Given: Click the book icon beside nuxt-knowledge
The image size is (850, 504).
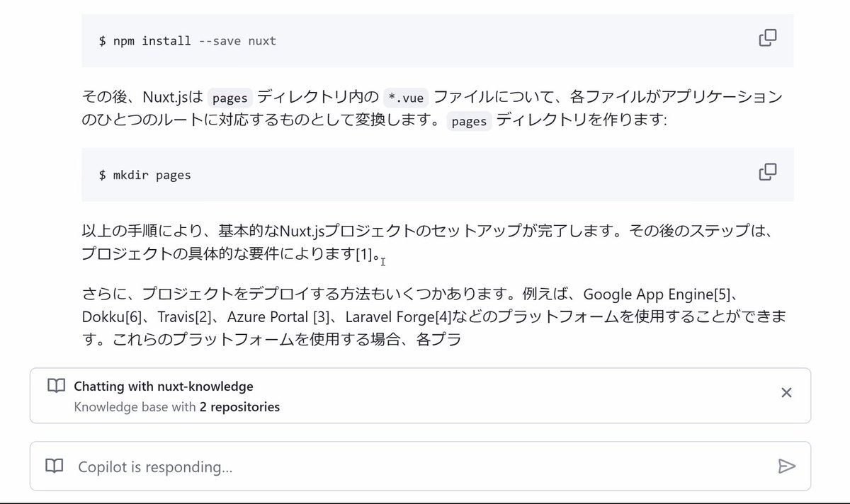Looking at the screenshot, I should (x=56, y=386).
